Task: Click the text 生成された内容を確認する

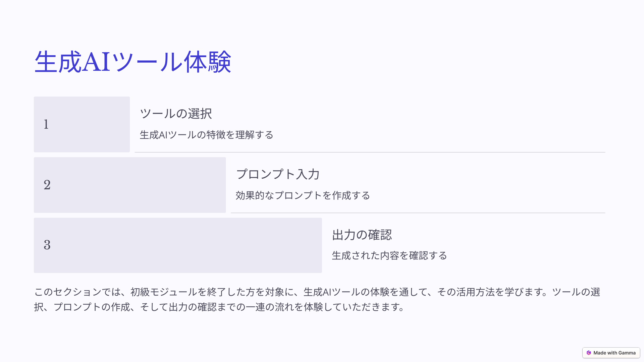Action: tap(389, 256)
